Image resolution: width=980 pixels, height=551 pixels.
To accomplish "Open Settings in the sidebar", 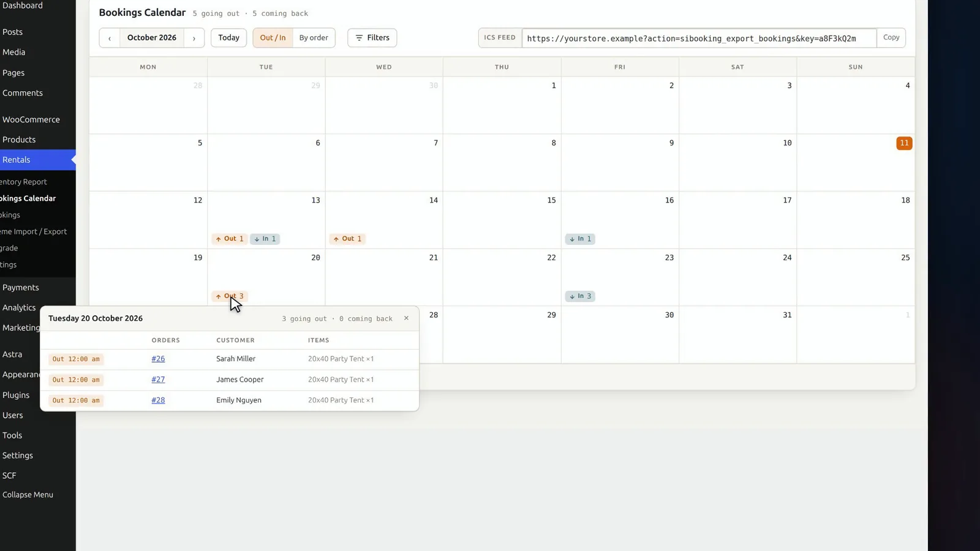I will click(18, 455).
